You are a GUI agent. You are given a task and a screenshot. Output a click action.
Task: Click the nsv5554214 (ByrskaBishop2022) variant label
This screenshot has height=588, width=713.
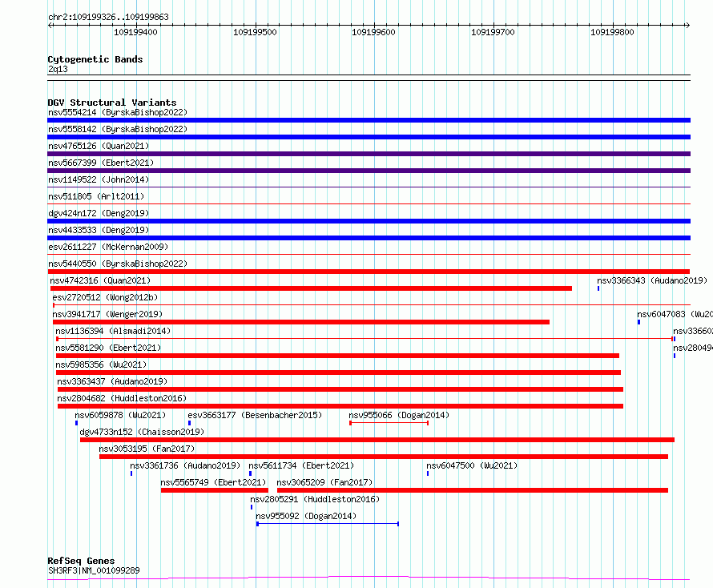[118, 112]
